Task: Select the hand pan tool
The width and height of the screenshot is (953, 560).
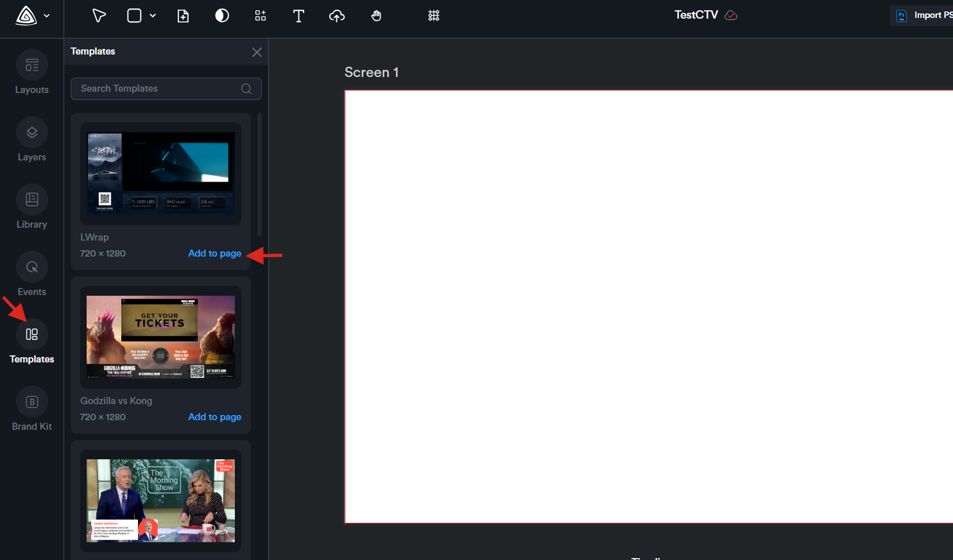Action: (x=377, y=16)
